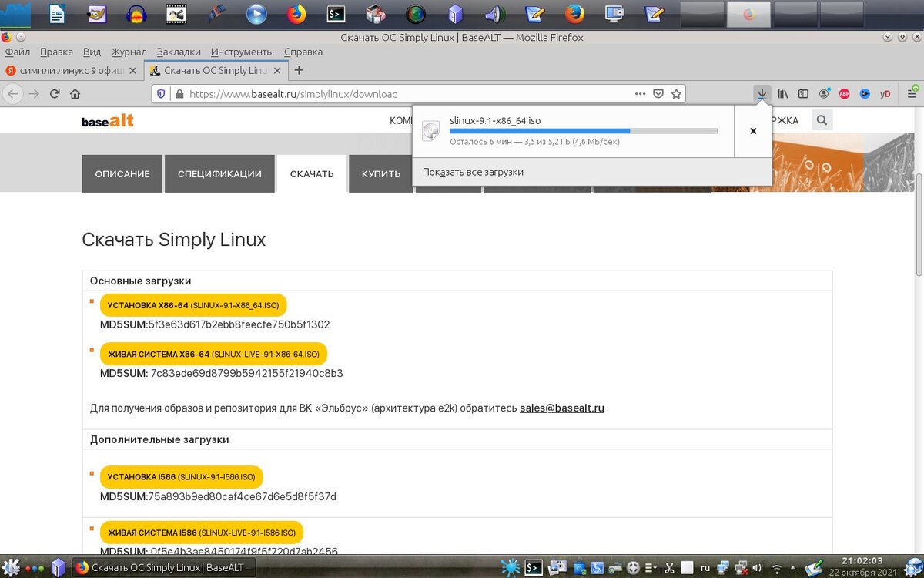Open the Firefox account icon

pyautogui.click(x=824, y=94)
